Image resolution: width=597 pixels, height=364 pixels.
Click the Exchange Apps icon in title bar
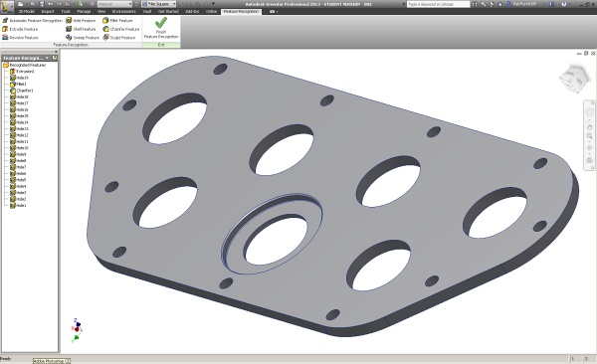coord(552,4)
